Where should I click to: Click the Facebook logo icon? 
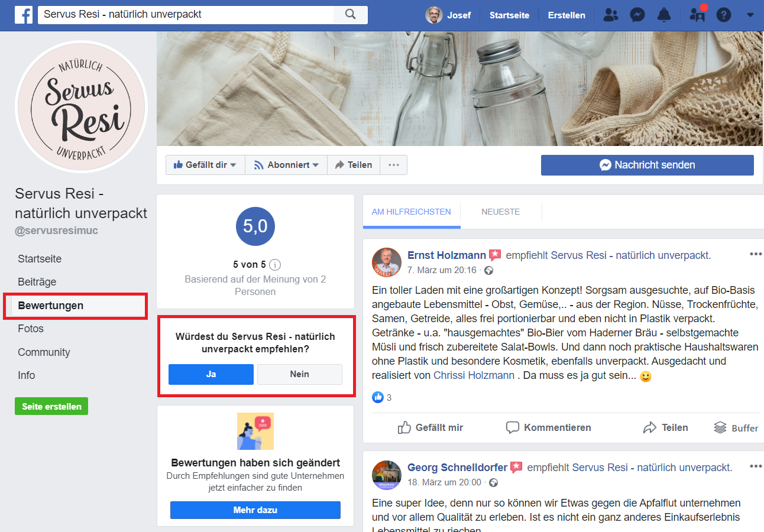pos(24,15)
